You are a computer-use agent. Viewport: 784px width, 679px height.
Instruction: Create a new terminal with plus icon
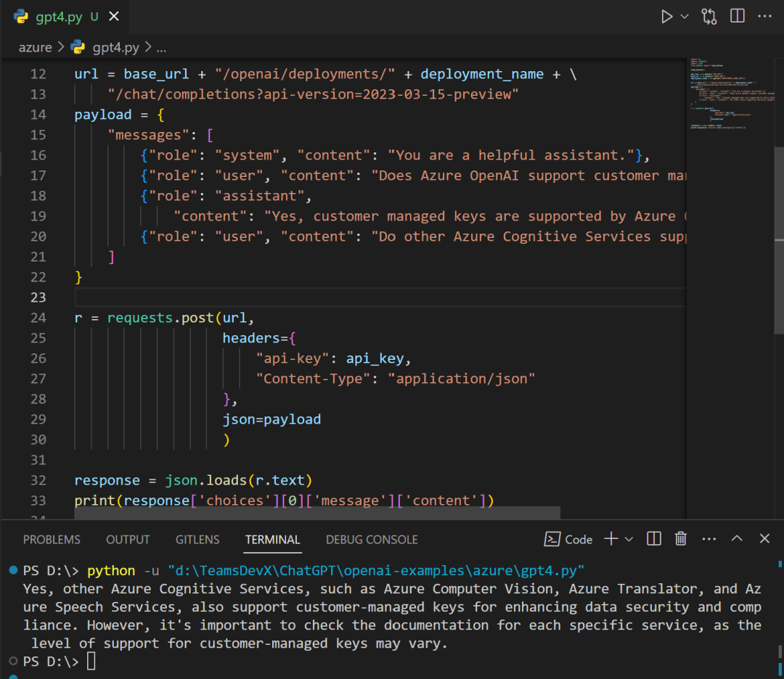611,539
